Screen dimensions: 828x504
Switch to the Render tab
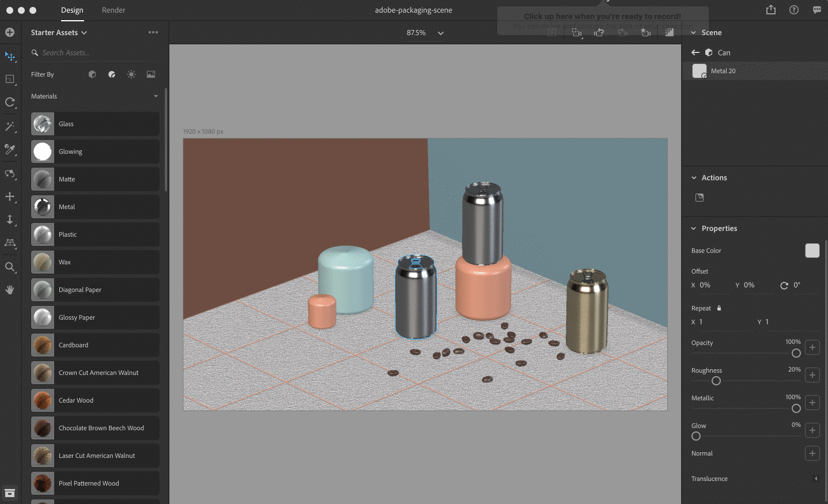tap(113, 10)
